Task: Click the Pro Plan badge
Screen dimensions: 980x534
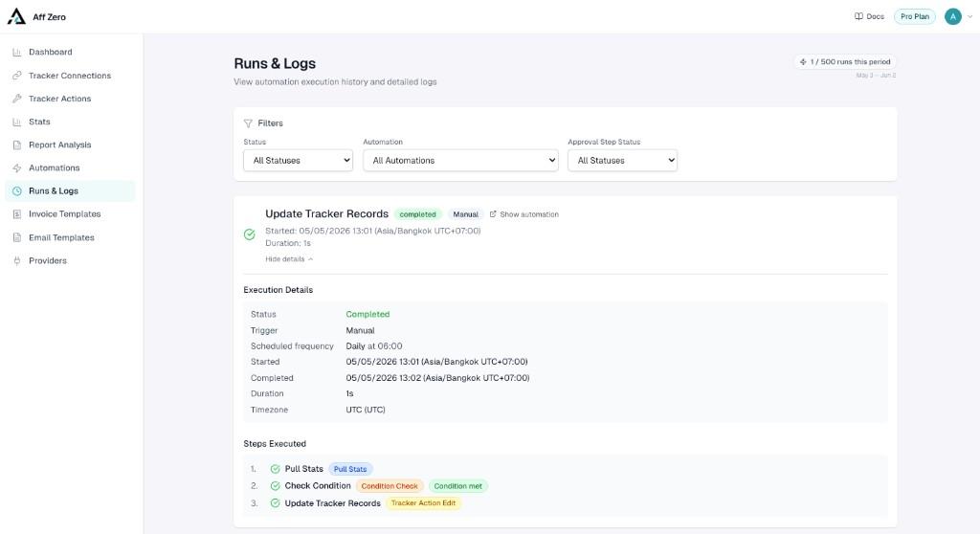Action: (x=915, y=16)
